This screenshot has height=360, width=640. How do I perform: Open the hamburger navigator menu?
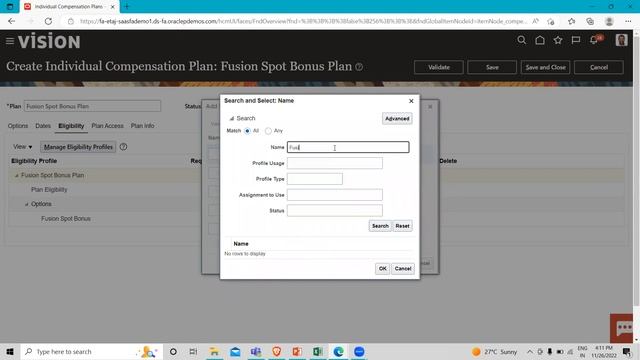click(x=10, y=41)
